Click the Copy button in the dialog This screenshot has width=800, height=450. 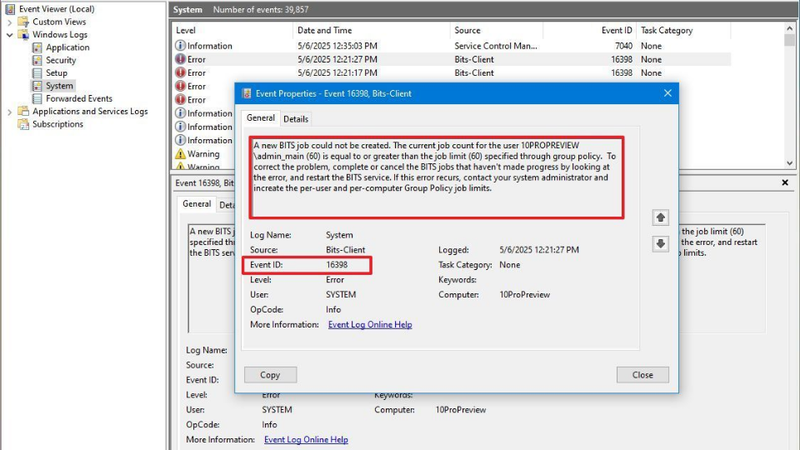coord(270,374)
